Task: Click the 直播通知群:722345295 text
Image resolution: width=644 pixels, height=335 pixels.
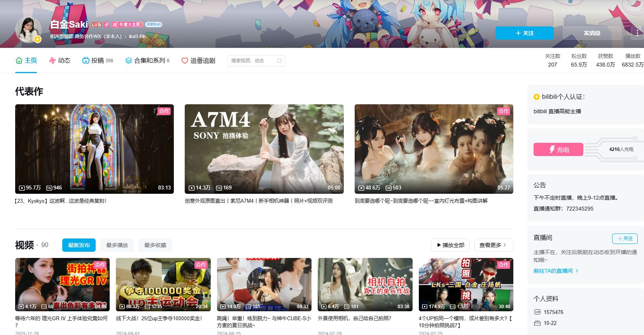Action: [563, 209]
